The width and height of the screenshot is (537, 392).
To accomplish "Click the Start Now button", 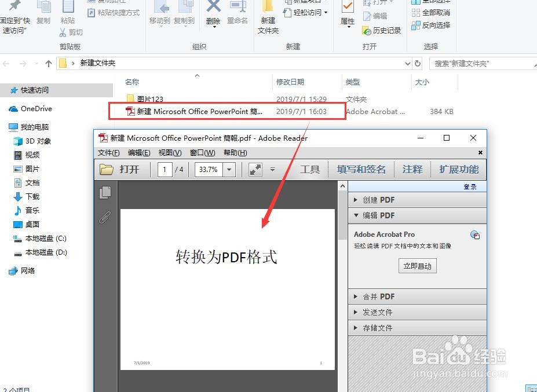I will click(418, 266).
